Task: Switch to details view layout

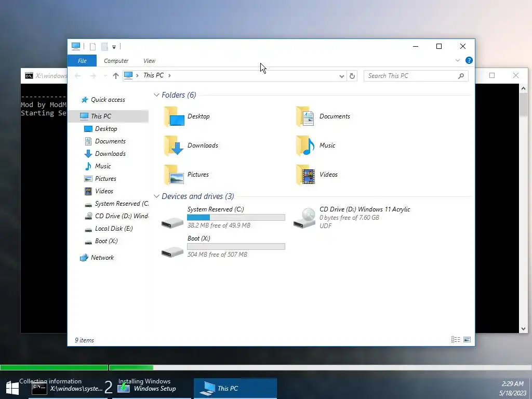Action: 456,340
